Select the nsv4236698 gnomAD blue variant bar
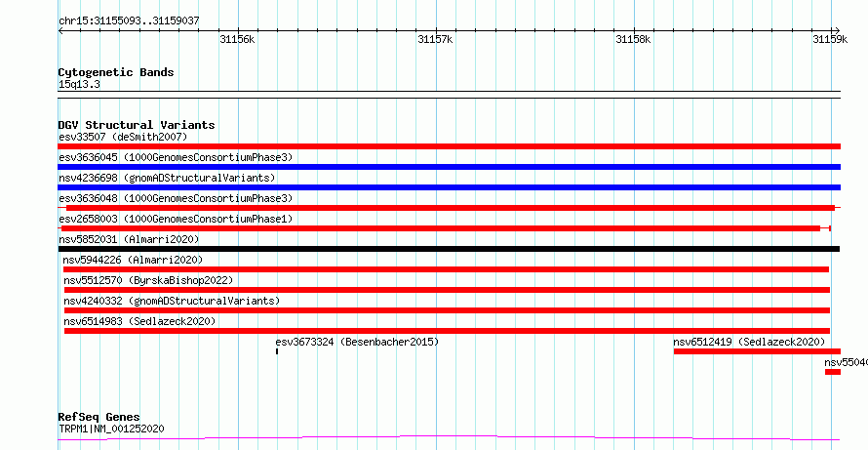This screenshot has width=868, height=450. [449, 187]
